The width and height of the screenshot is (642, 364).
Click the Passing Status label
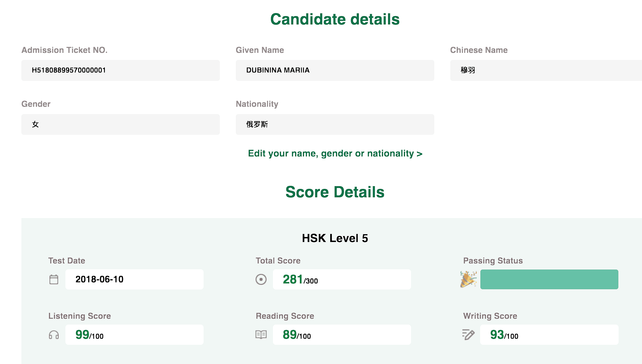[x=493, y=261]
